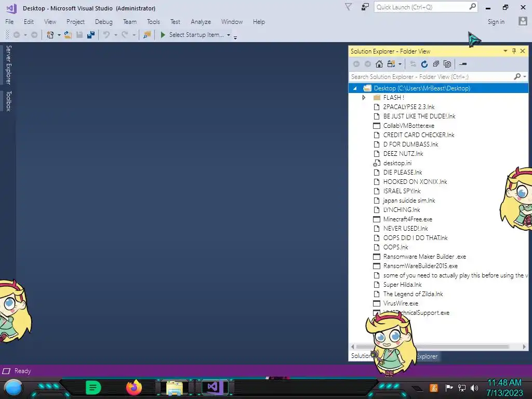The image size is (532, 399).
Task: Open the Toolbox side tab
Action: [9, 101]
